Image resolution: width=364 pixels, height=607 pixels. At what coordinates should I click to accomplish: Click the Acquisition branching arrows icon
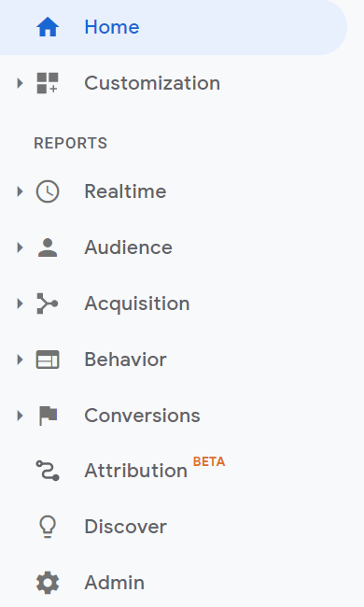(x=48, y=303)
